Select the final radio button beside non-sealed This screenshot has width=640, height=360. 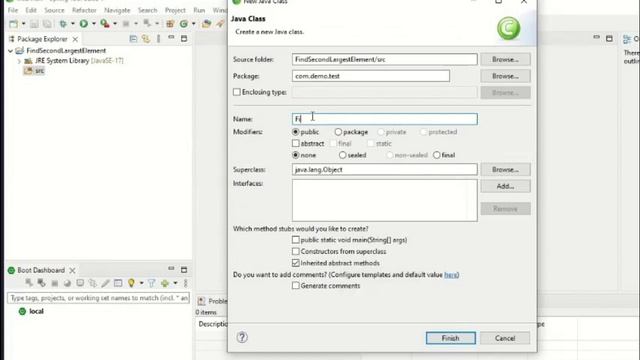coord(437,155)
